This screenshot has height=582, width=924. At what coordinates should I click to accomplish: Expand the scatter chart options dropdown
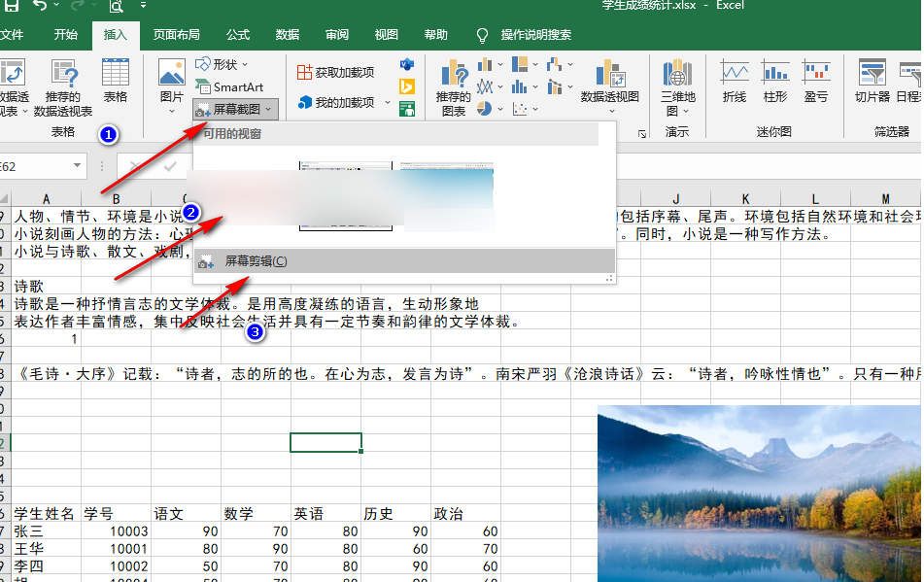534,108
